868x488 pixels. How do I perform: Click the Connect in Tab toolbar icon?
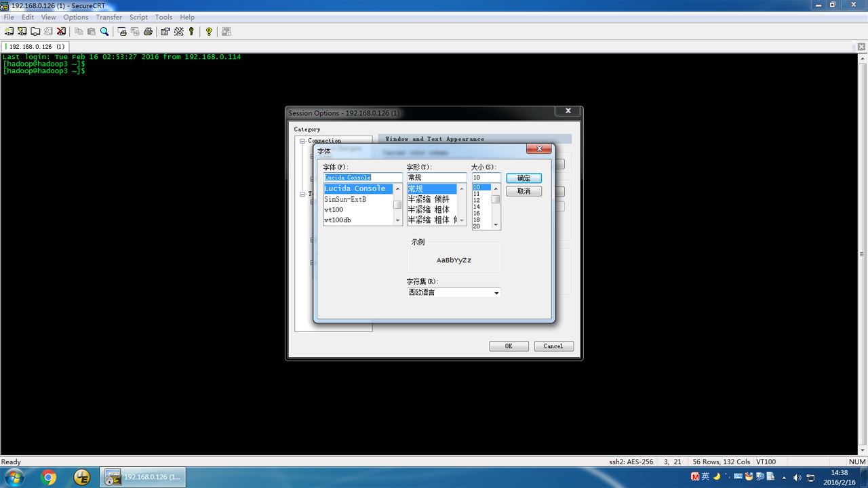coord(35,31)
